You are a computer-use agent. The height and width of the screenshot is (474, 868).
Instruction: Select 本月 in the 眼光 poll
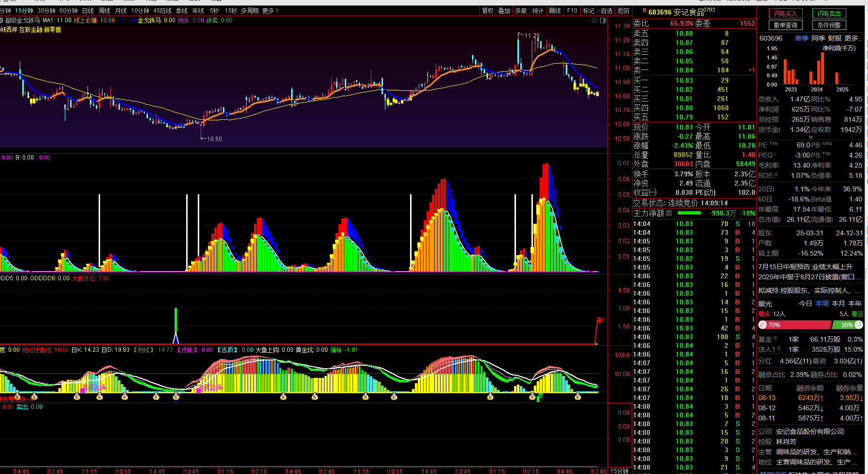838,303
